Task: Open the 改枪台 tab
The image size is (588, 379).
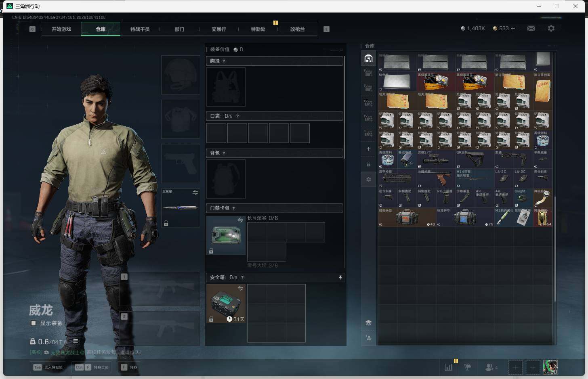Action: pyautogui.click(x=298, y=29)
